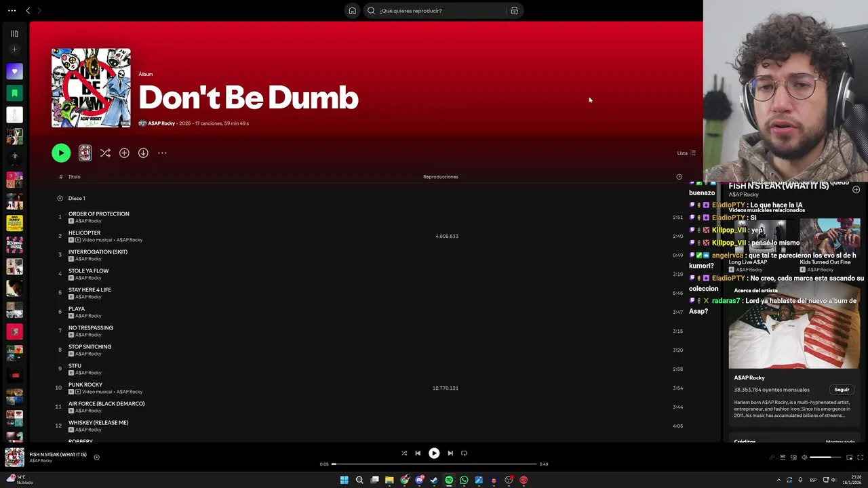Toggle shuffle next to the album play button
This screenshot has height=488, width=868.
pyautogui.click(x=105, y=153)
